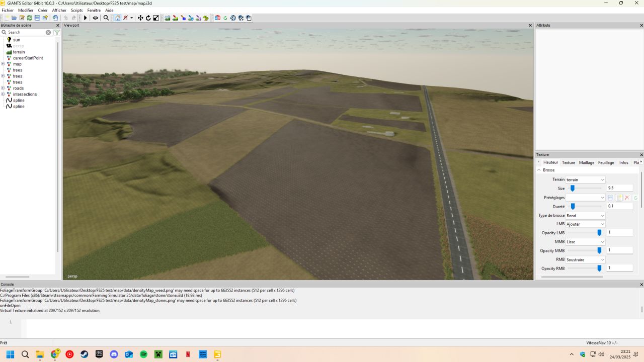Open the Fichier menu
Viewport: 644px width, 362px height.
click(8, 10)
